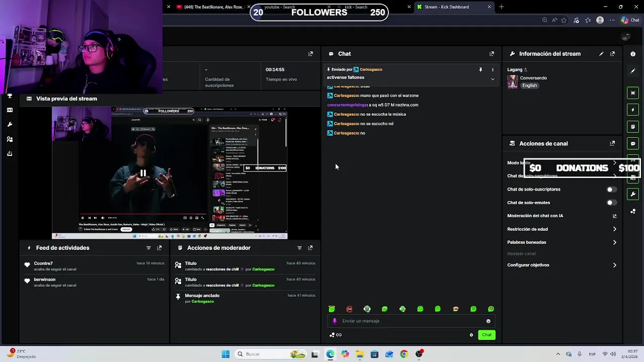Open the Conversando category thumbnail
644x362 pixels.
pyautogui.click(x=513, y=81)
